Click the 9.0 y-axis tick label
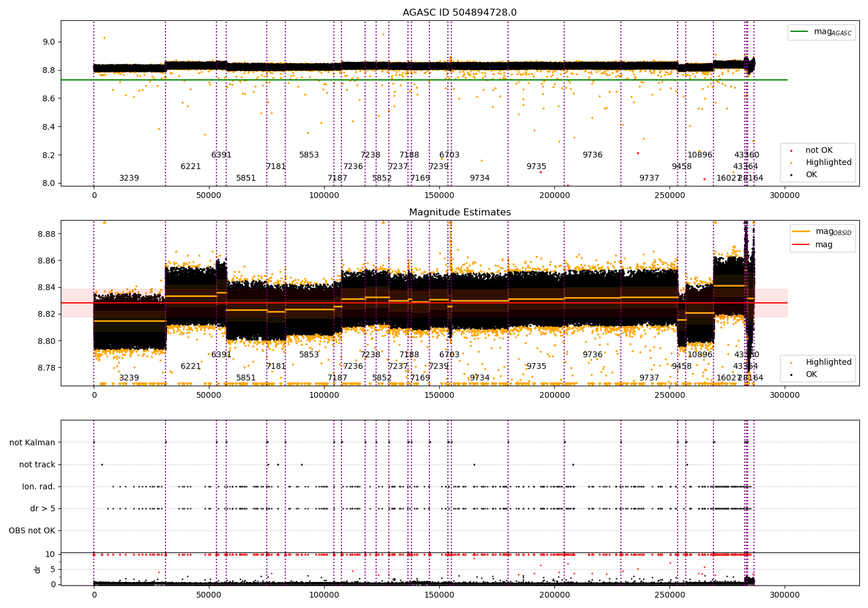The width and height of the screenshot is (868, 608). coord(49,42)
